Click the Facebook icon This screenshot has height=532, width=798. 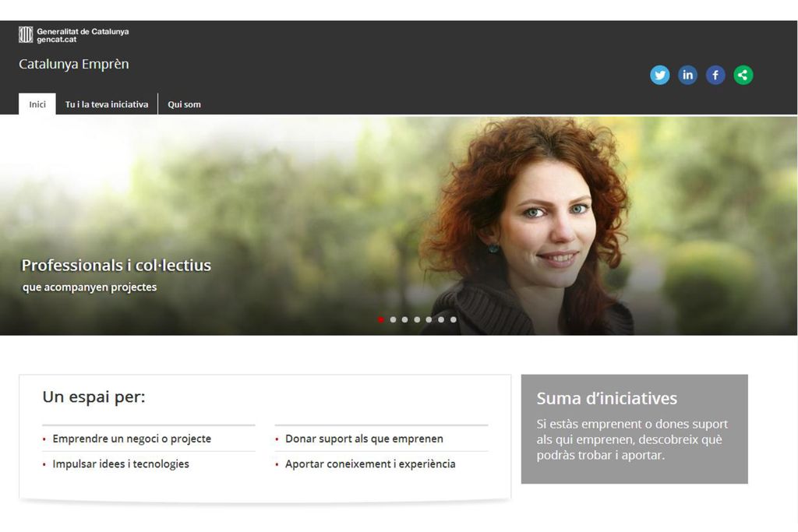[715, 76]
